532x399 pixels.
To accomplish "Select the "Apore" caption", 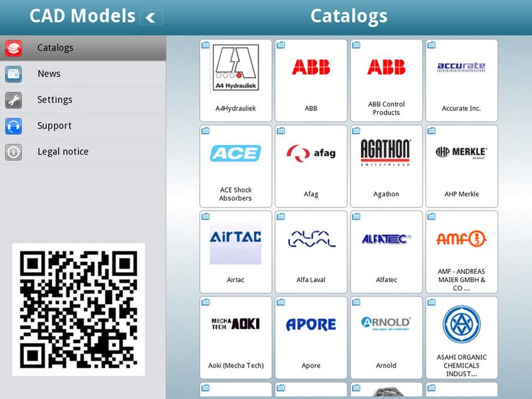I will click(311, 366).
